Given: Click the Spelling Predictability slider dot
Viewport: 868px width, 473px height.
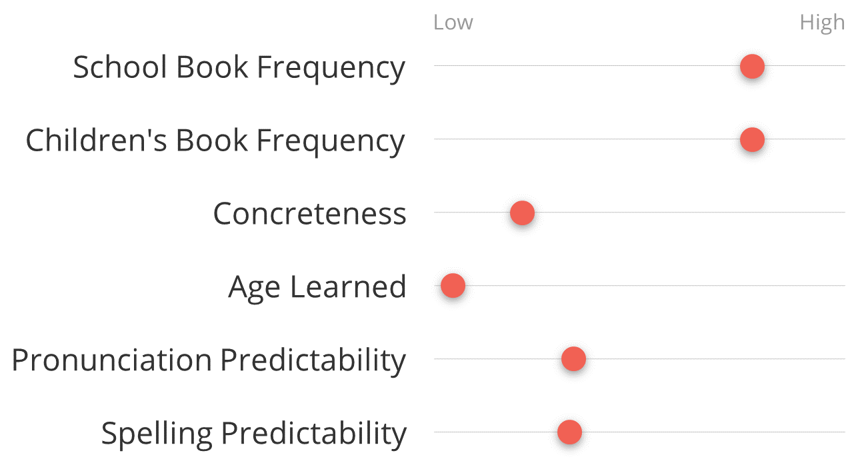Looking at the screenshot, I should (x=569, y=432).
